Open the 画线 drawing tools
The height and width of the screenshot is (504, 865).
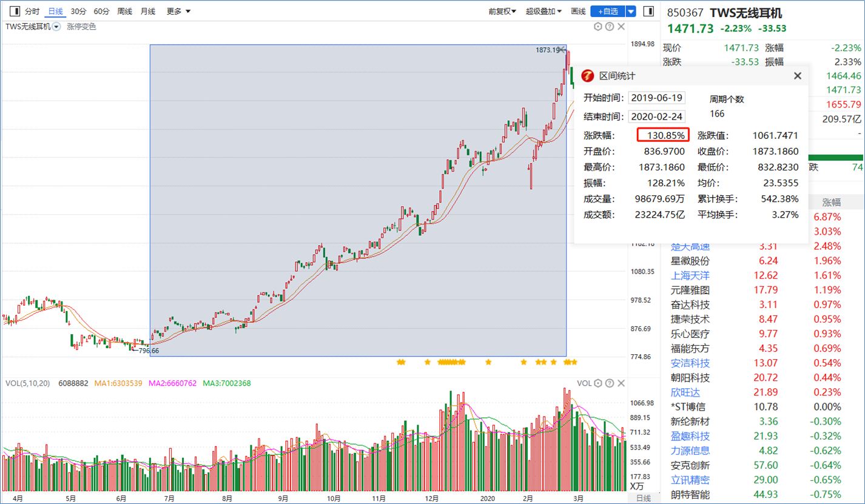(x=578, y=11)
